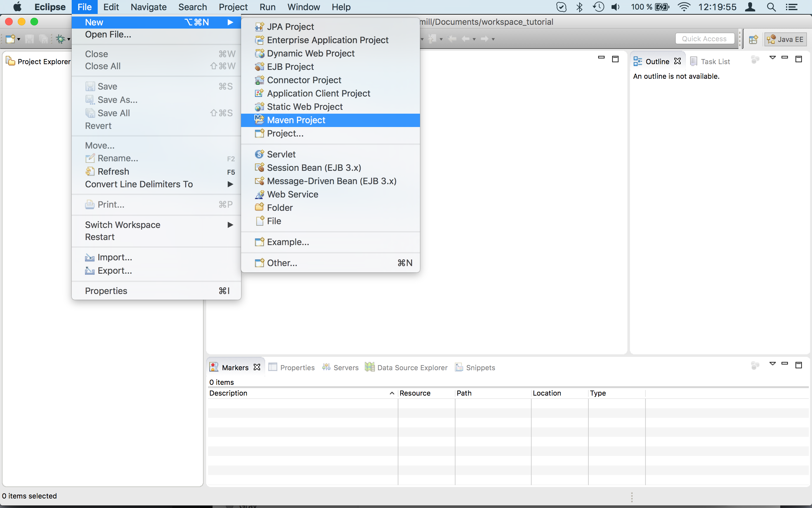Open Properties from File menu

point(156,291)
